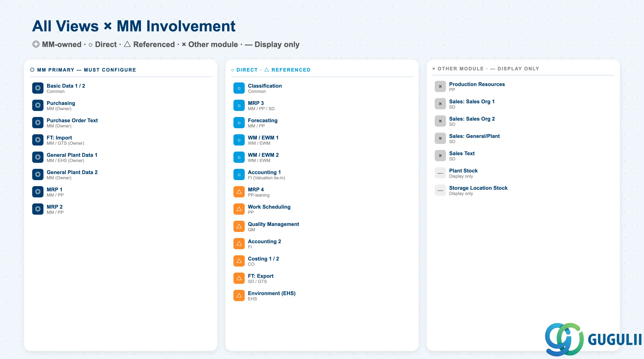The height and width of the screenshot is (359, 644).
Task: Click the 'MM / EHS (Owner)' subtitle
Action: point(65,161)
